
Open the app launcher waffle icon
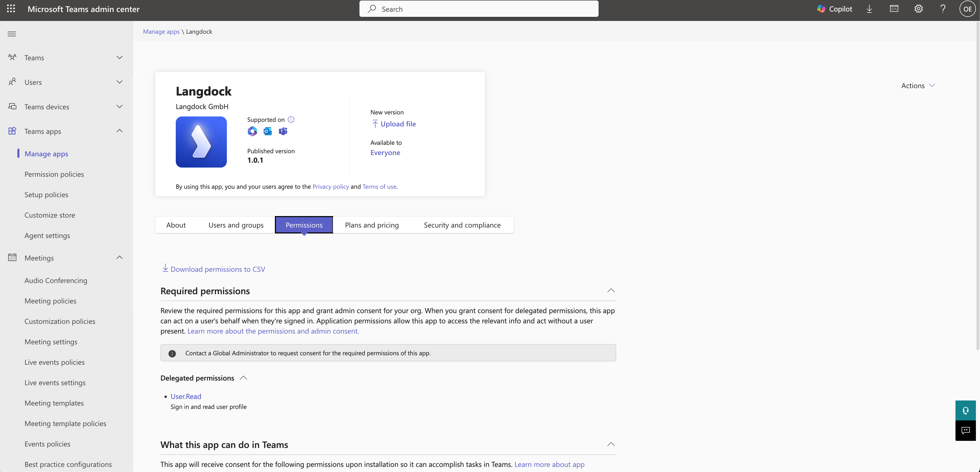pos(11,9)
